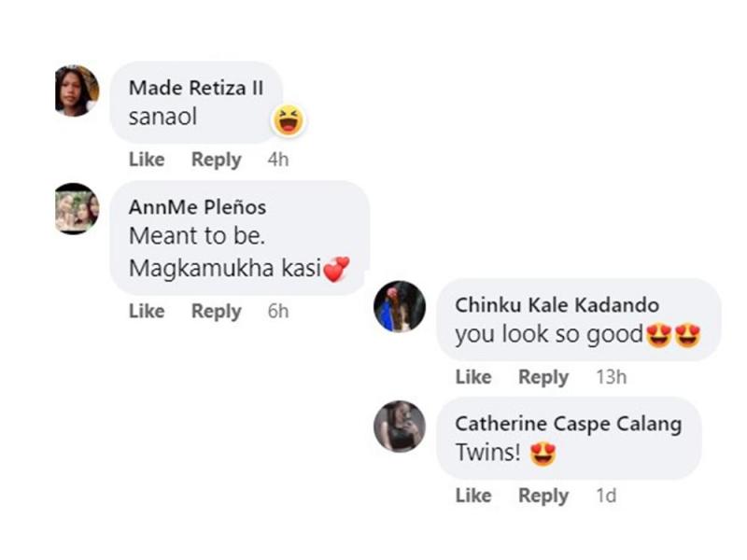The width and height of the screenshot is (747, 560).
Task: Open the Made Retiza II name link
Action: click(196, 88)
